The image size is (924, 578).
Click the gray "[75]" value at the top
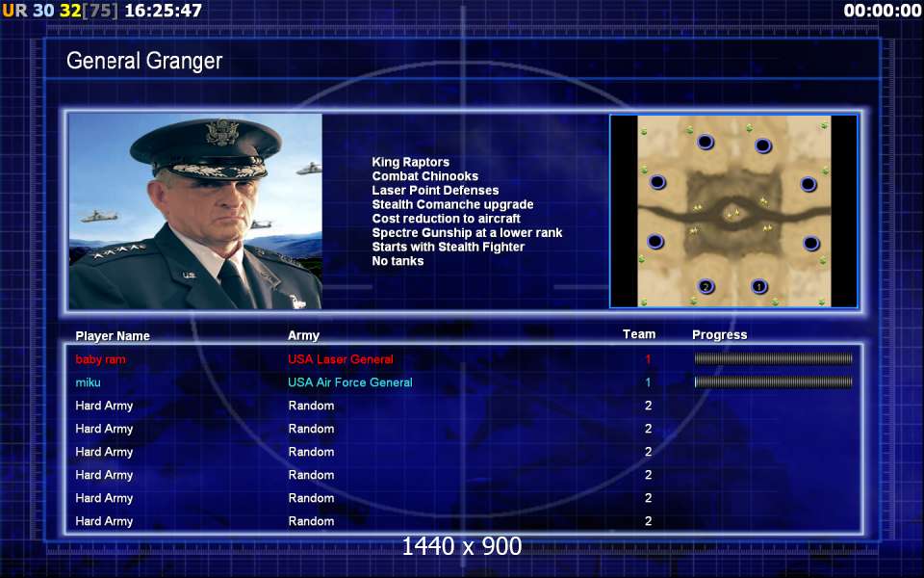pyautogui.click(x=99, y=11)
